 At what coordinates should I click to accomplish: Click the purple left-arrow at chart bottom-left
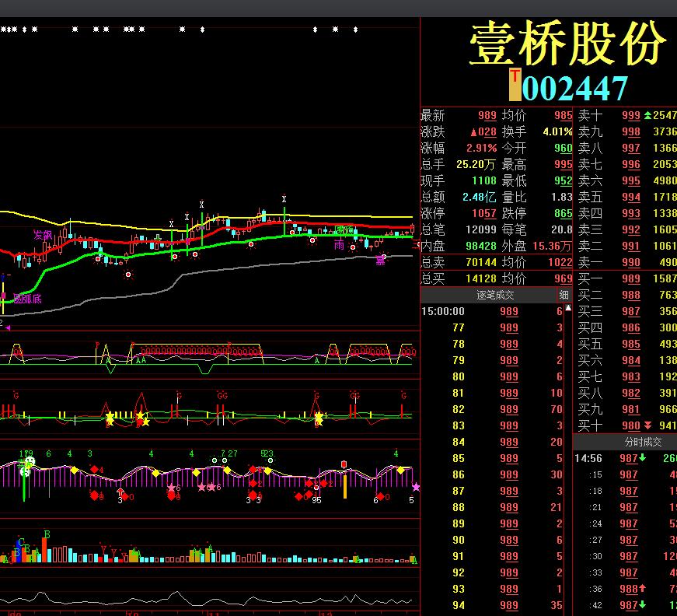point(8,328)
